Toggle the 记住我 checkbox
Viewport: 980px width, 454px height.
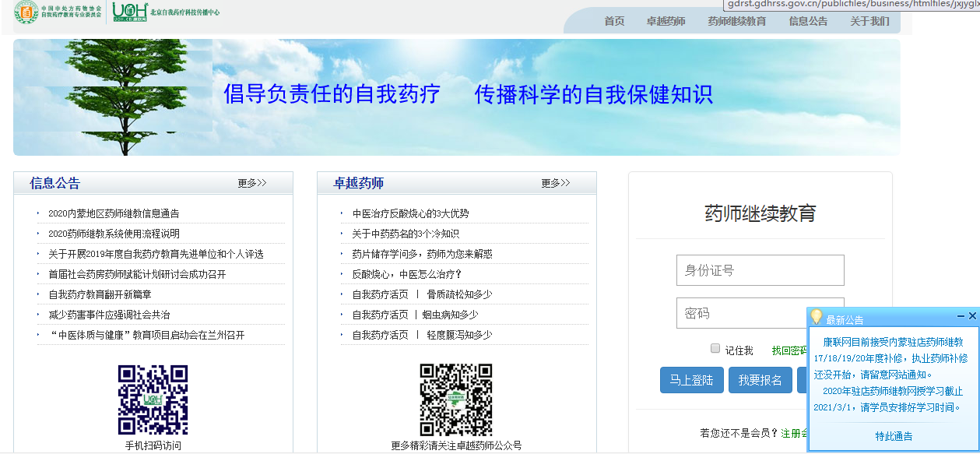[715, 349]
